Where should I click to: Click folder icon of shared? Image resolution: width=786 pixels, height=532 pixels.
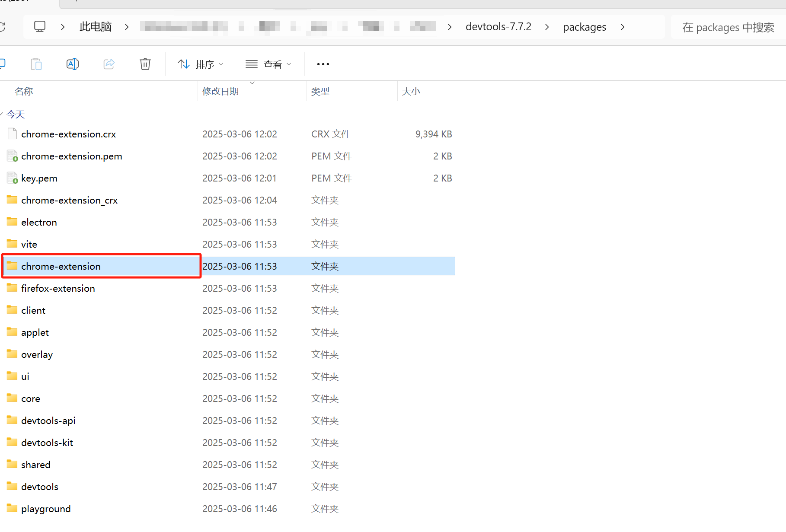12,464
